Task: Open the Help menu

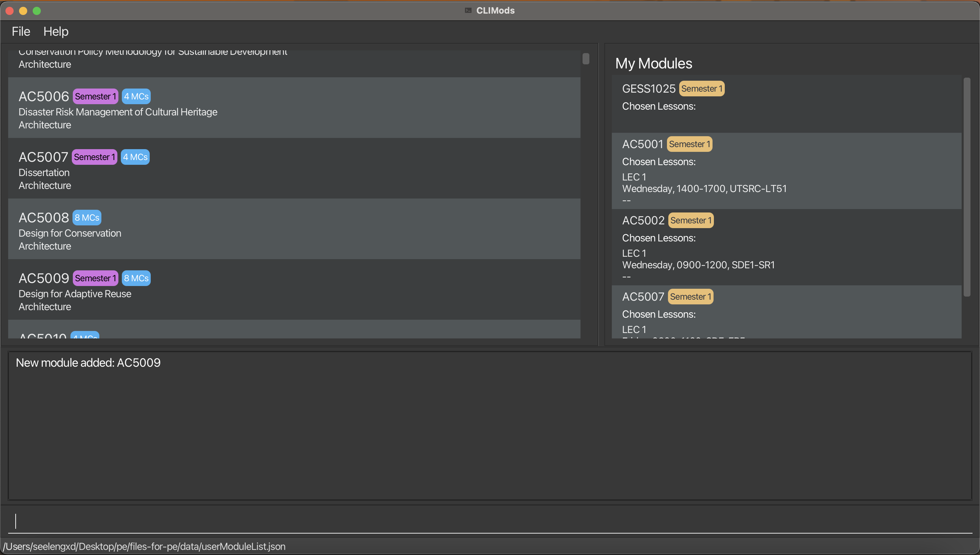Action: click(x=55, y=31)
